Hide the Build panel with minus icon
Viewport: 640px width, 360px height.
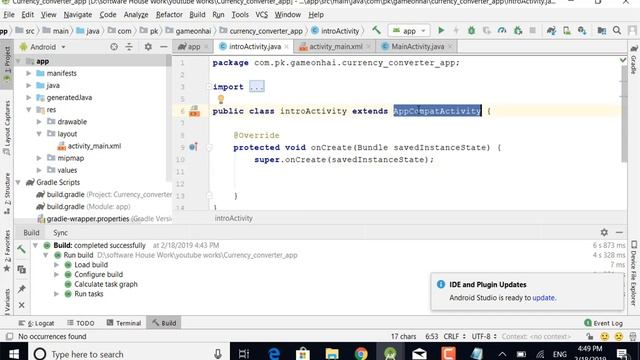(619, 232)
